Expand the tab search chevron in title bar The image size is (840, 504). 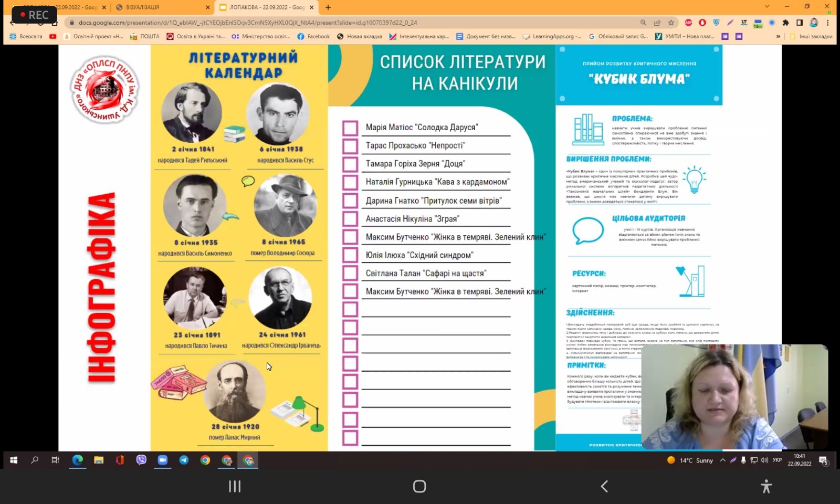coord(767,7)
